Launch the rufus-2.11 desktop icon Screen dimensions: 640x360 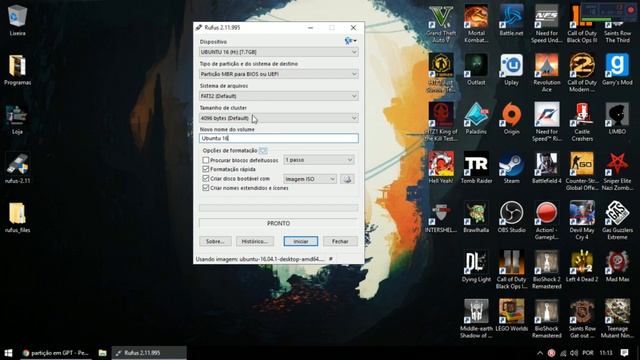coord(17,168)
